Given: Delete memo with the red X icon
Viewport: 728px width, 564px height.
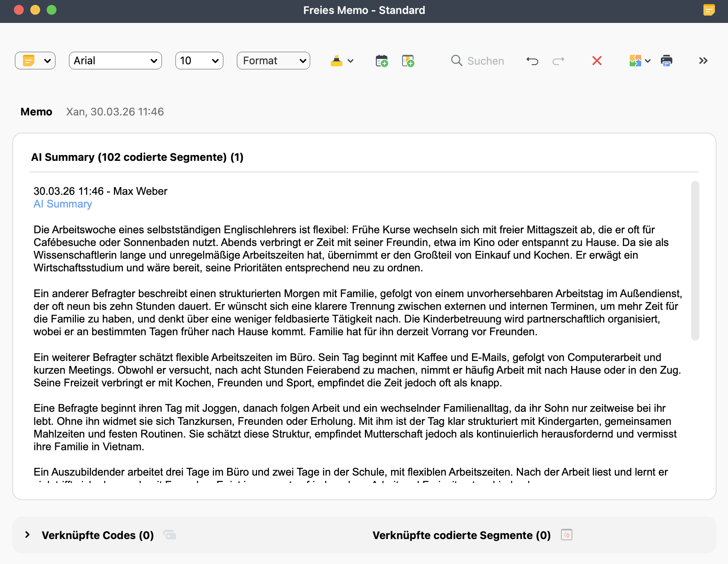Looking at the screenshot, I should 597,61.
